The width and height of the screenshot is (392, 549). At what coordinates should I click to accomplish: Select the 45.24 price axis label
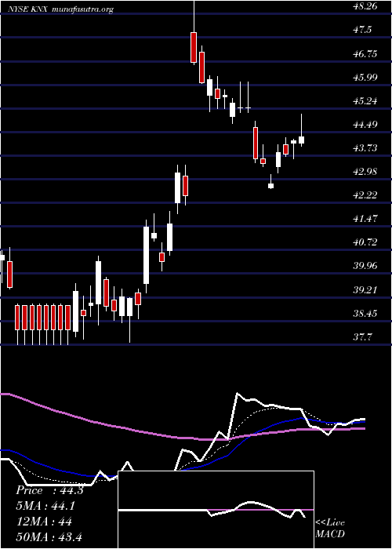365,101
